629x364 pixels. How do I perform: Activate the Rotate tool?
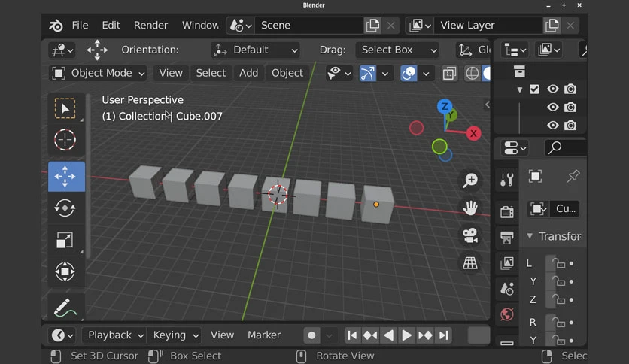point(65,208)
